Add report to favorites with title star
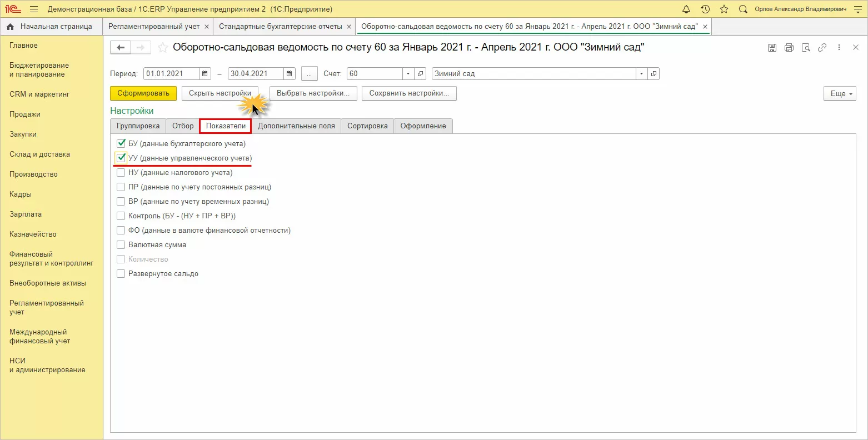 coord(163,48)
